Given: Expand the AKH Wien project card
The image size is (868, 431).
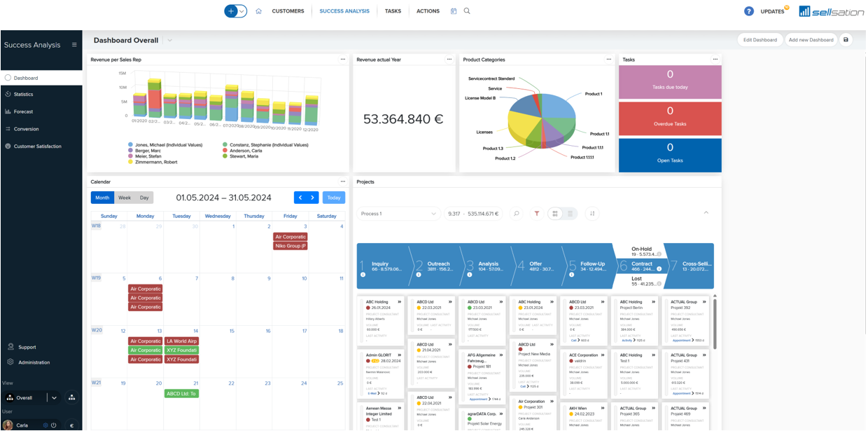Looking at the screenshot, I should pyautogui.click(x=603, y=408).
